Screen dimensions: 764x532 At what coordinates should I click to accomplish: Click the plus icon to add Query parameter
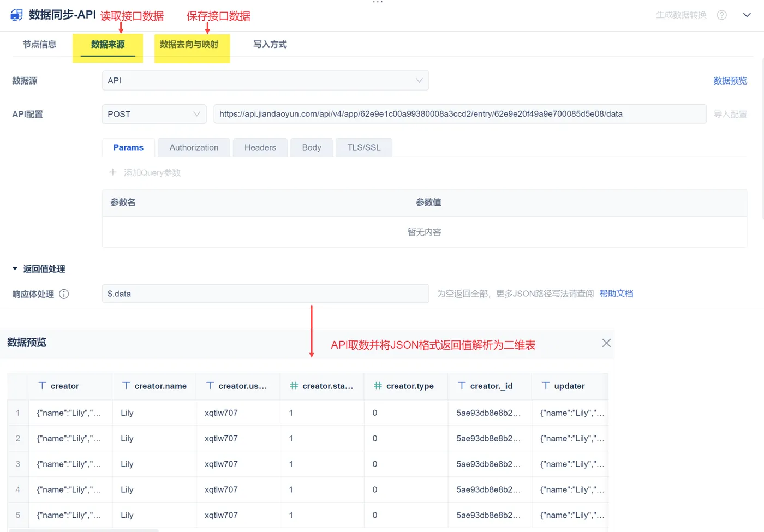coord(113,172)
